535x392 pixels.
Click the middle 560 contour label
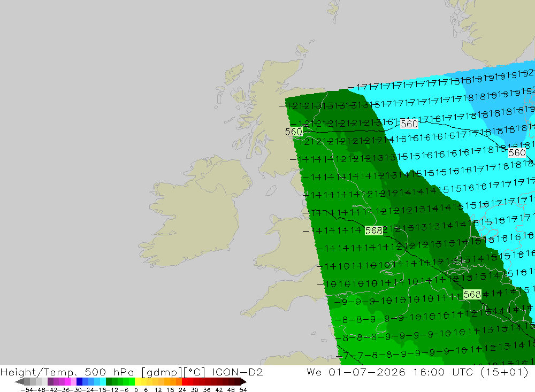click(x=409, y=124)
